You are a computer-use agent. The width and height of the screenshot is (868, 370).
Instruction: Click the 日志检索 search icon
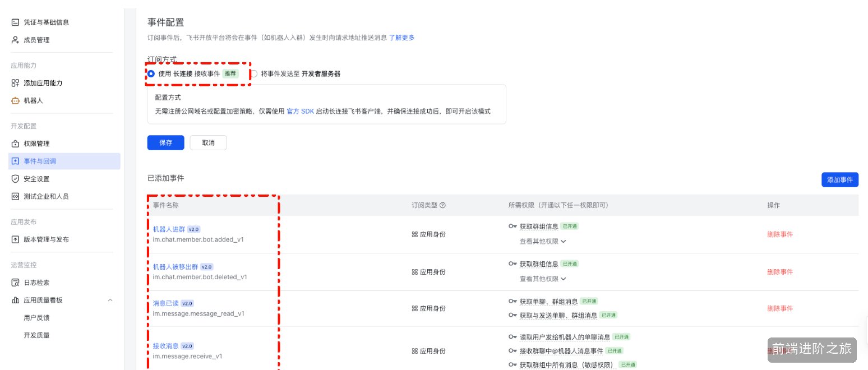coord(15,283)
